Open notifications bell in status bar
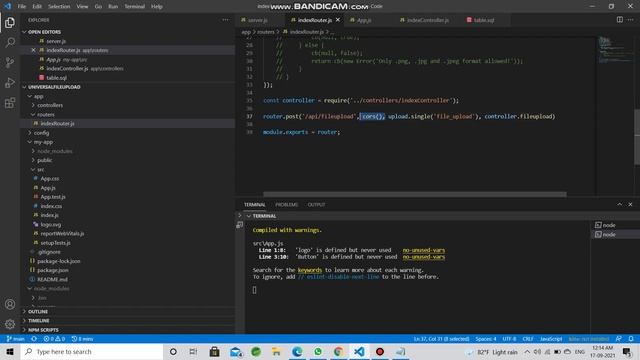 [631, 339]
